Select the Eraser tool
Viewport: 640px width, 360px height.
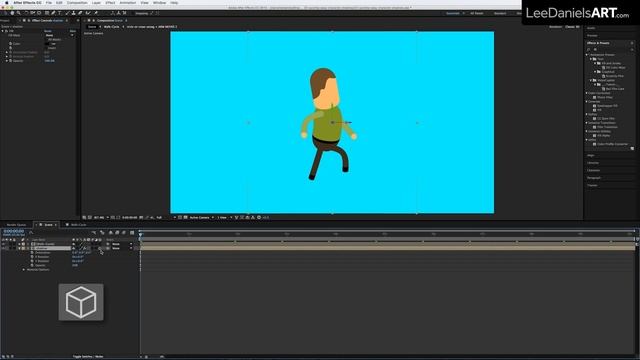[80, 13]
